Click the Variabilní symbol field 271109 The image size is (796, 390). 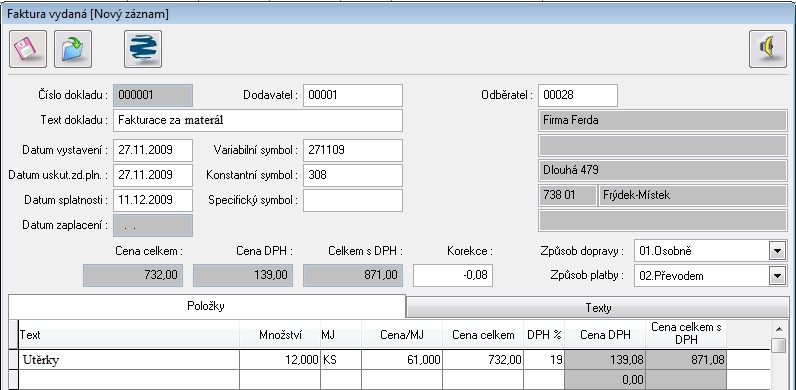[353, 150]
